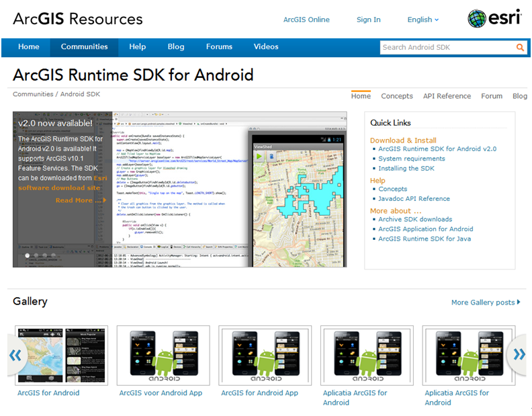Open the Blog navigation item
The image size is (532, 416).
click(x=176, y=46)
